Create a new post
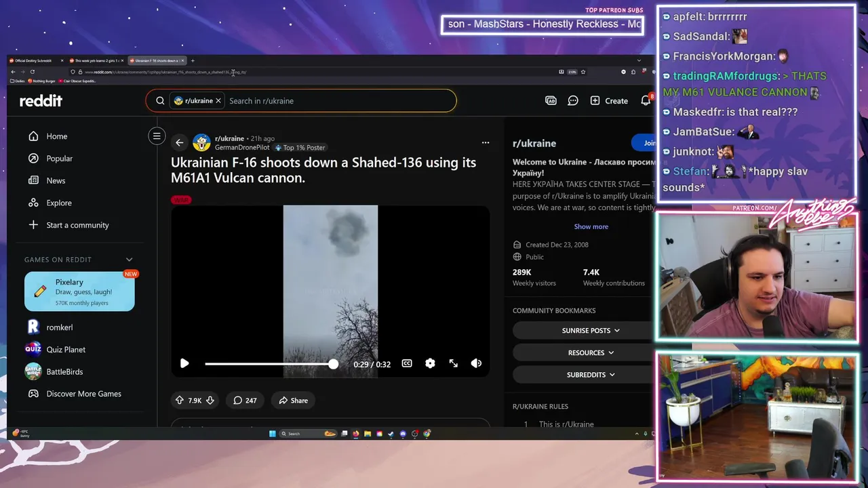Viewport: 868px width, 488px height. click(609, 100)
